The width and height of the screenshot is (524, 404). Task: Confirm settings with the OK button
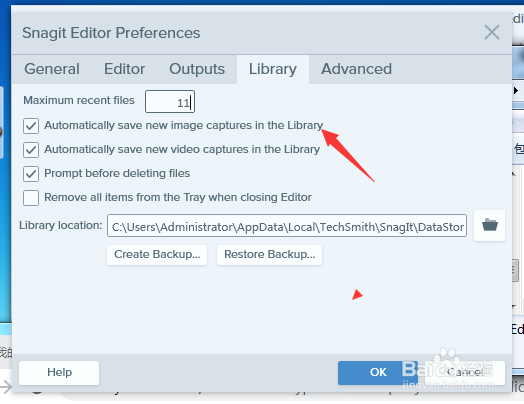pyautogui.click(x=378, y=373)
